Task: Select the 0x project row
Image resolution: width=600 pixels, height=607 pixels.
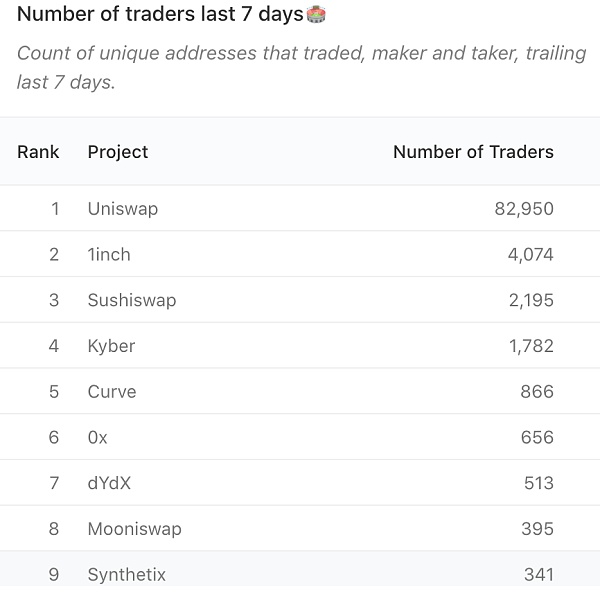Action: 300,437
